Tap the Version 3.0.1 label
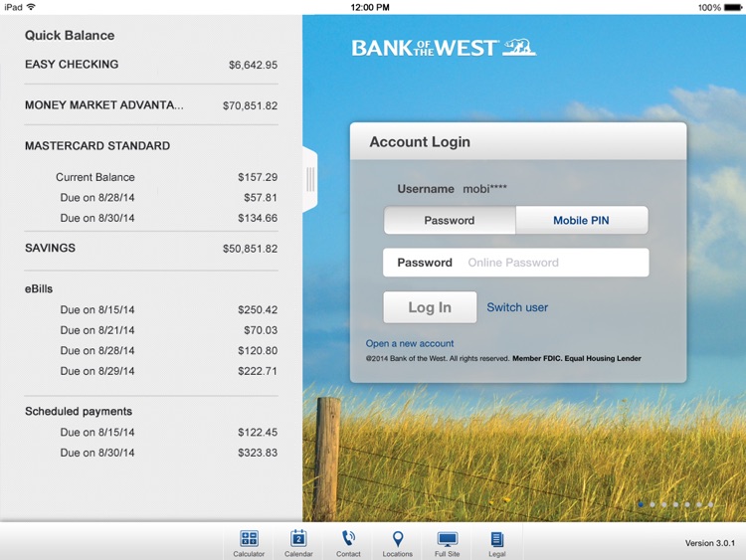Viewport: 746px width, 560px height. pyautogui.click(x=710, y=543)
